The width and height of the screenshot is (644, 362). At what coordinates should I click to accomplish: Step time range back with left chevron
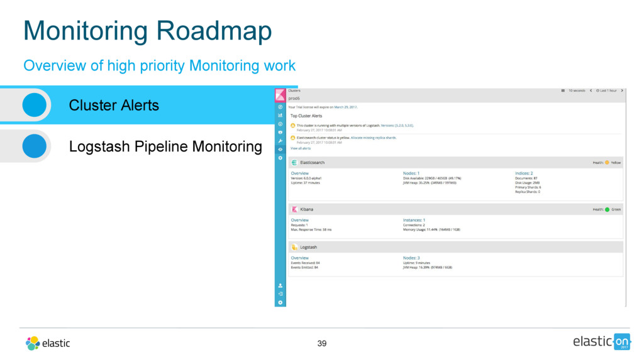click(x=591, y=90)
